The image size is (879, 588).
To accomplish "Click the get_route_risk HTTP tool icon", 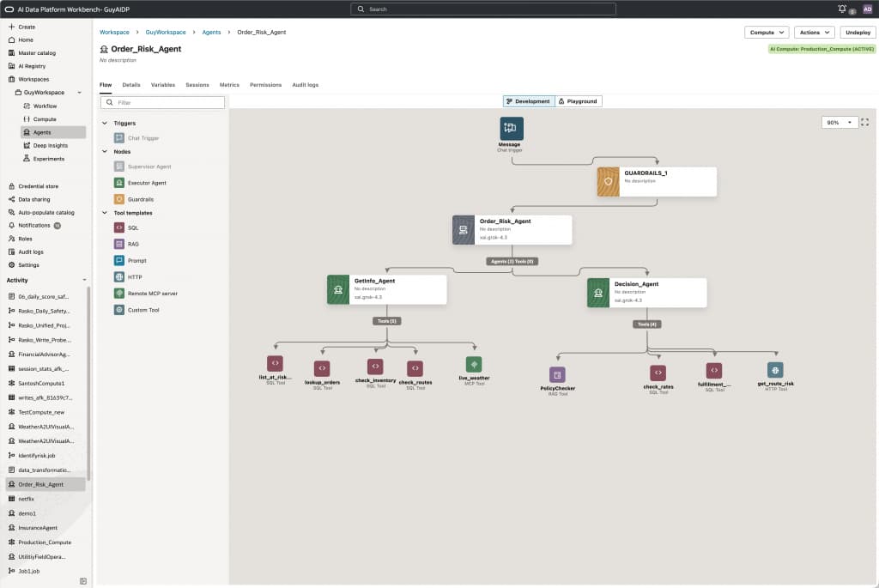I will point(775,370).
